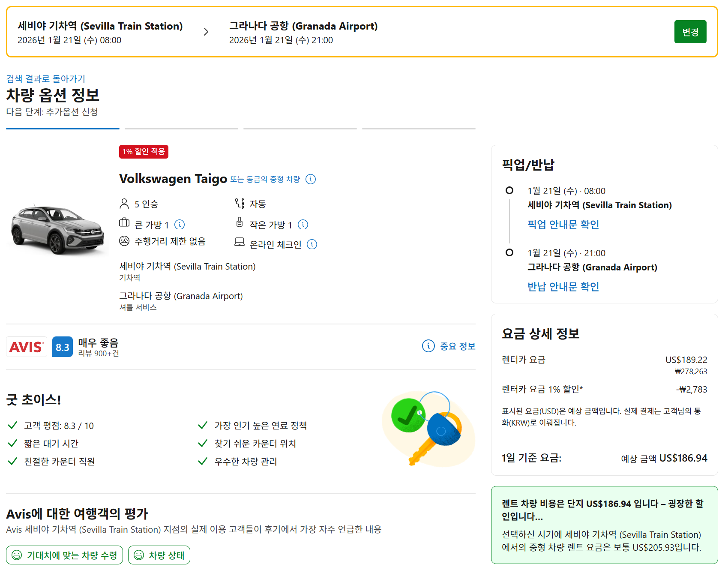Click the checkmark beside 우수한 차량 관리
Image resolution: width=728 pixels, height=570 pixels.
[203, 461]
